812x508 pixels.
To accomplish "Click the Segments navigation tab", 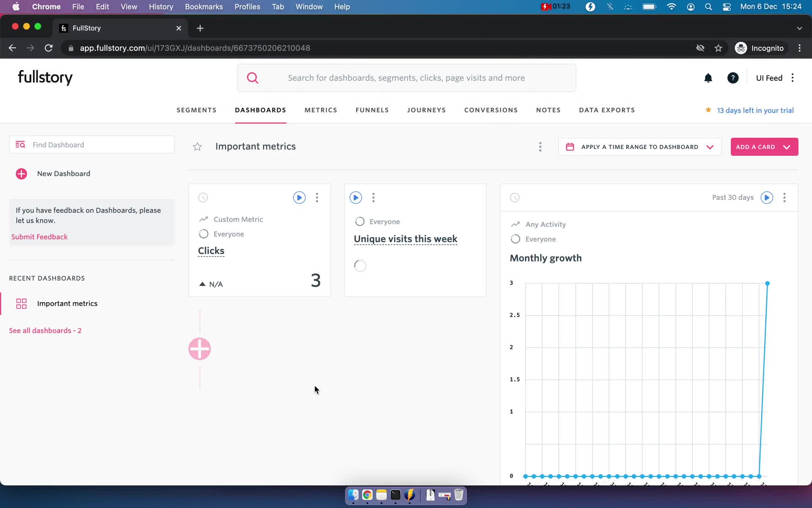I will [x=196, y=110].
